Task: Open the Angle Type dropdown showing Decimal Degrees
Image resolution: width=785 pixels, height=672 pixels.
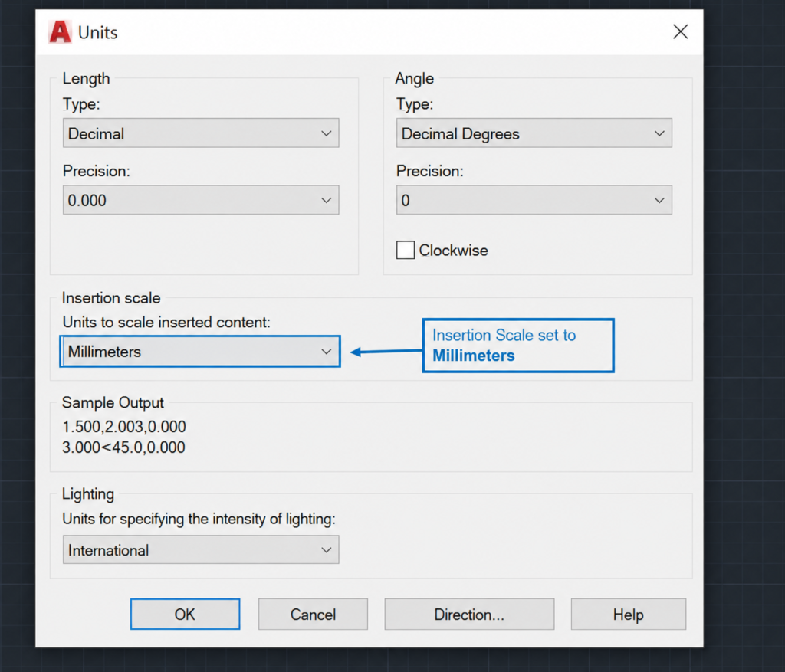Action: click(534, 133)
